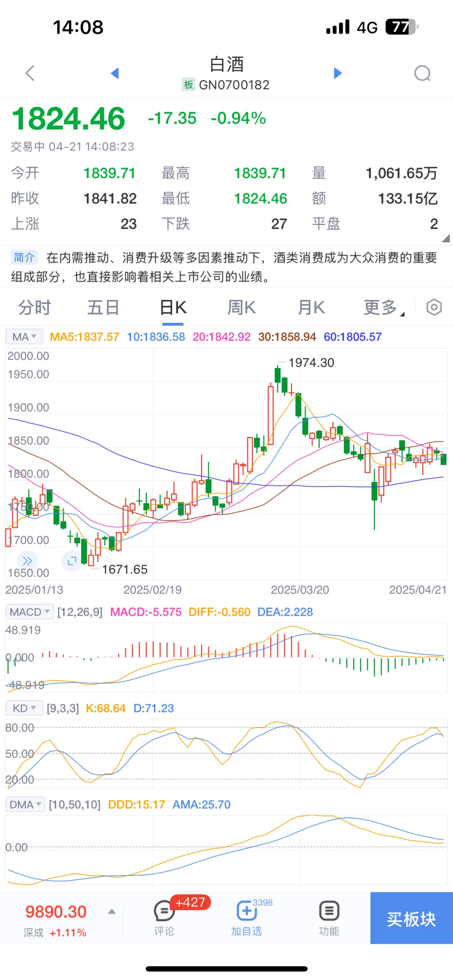Tap the battery indicator in status bar
Screen dimensions: 453x980
coord(402,27)
